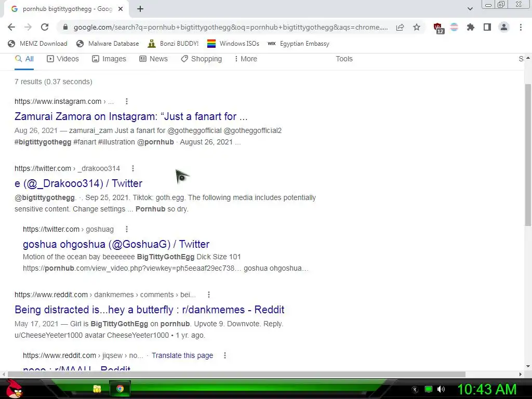The image size is (532, 399).
Task: Click the 7 results count text
Action: [54, 82]
